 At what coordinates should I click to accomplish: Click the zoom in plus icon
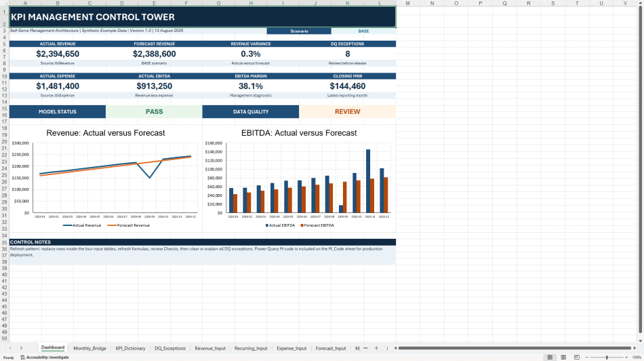(x=627, y=358)
